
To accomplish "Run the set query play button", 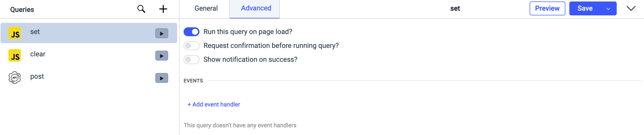I will (x=161, y=33).
